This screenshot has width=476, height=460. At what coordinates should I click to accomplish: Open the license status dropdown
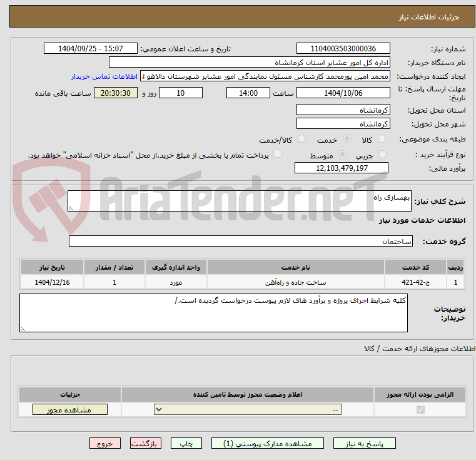point(248,409)
